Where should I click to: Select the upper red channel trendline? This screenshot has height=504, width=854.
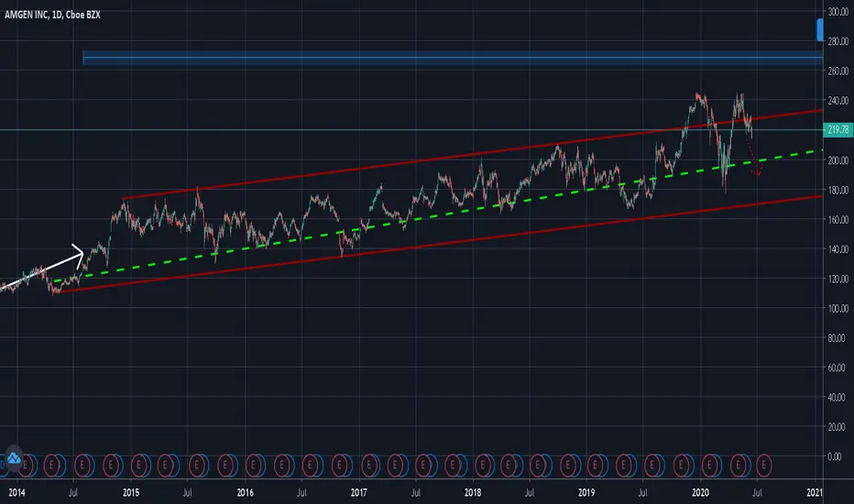pos(473,154)
